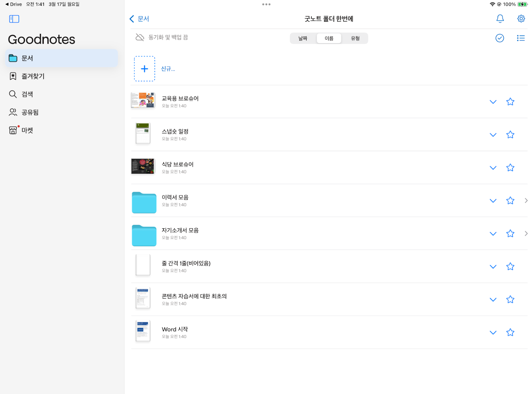Sort by 날짜 tab
This screenshot has width=532, height=394.
(303, 38)
